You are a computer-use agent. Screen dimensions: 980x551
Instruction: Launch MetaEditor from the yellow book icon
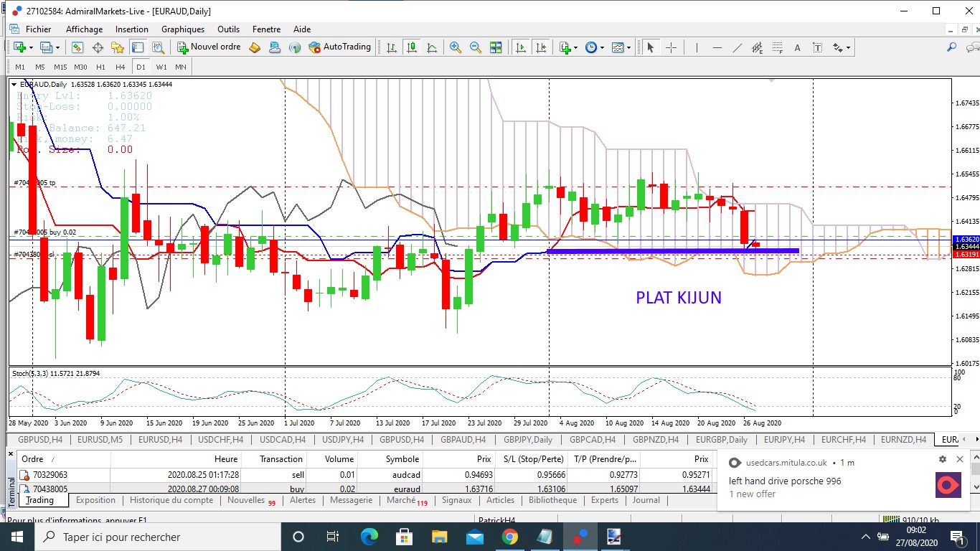tap(254, 47)
